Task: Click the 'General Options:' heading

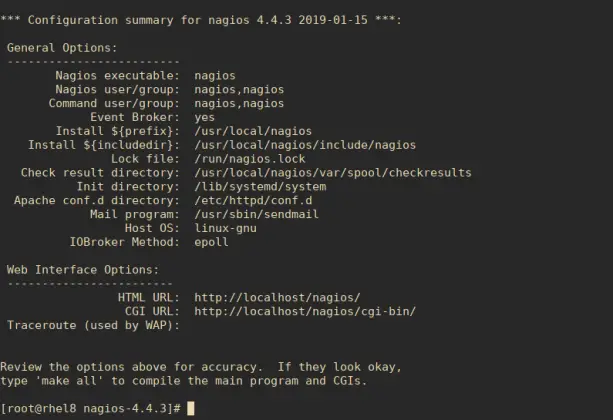Action: (62, 48)
